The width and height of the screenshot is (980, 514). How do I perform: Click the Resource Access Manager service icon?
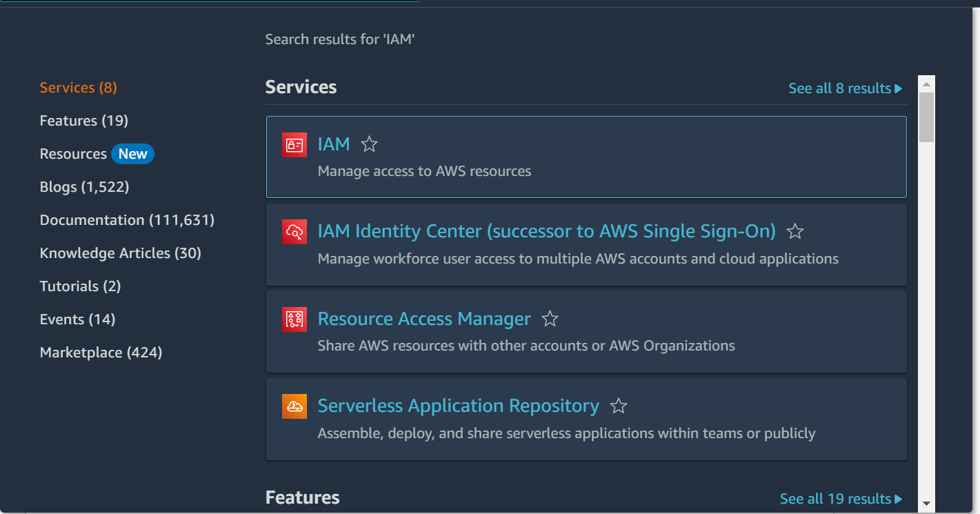click(x=294, y=319)
